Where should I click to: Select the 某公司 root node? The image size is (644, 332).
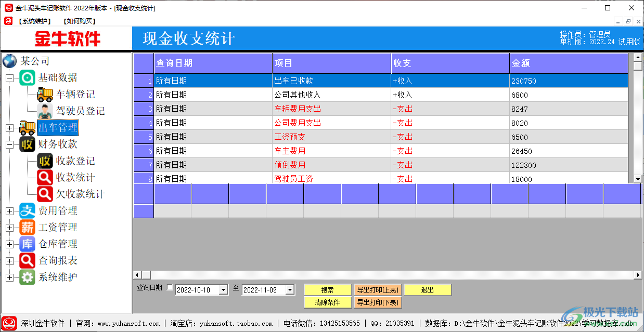click(x=35, y=61)
